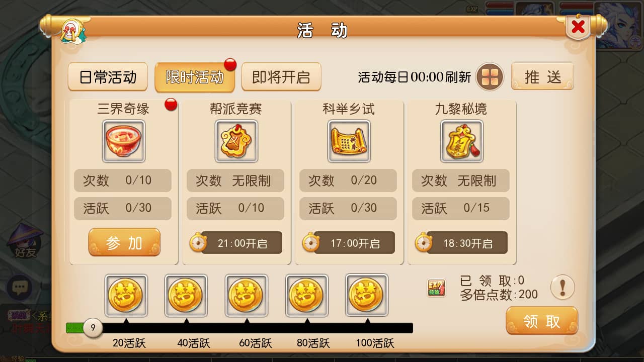
Task: Select the 限时活动 tab
Action: pos(195,77)
